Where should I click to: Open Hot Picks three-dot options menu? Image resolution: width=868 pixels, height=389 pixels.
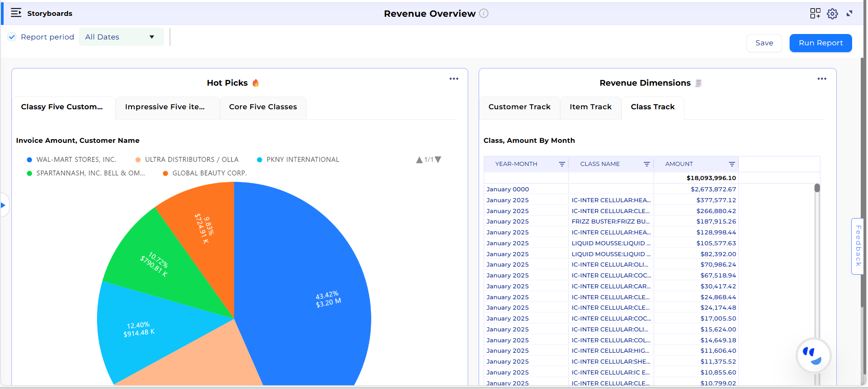click(454, 79)
